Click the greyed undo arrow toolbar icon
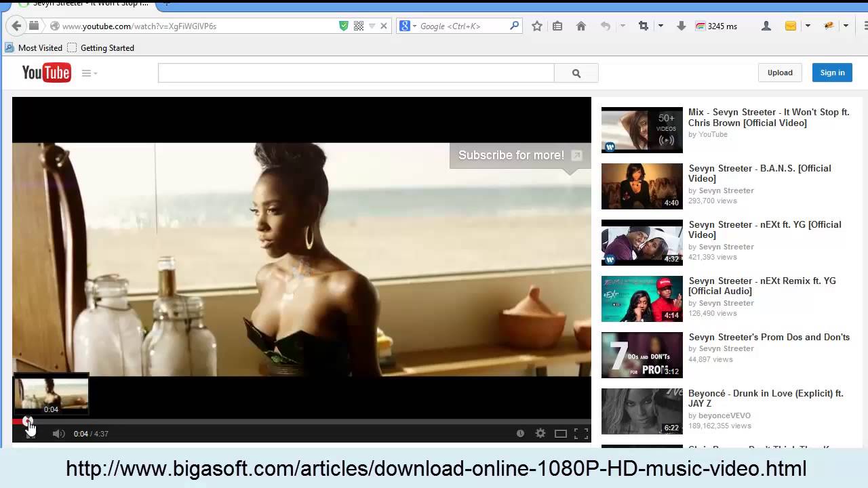The height and width of the screenshot is (488, 868). click(x=606, y=26)
